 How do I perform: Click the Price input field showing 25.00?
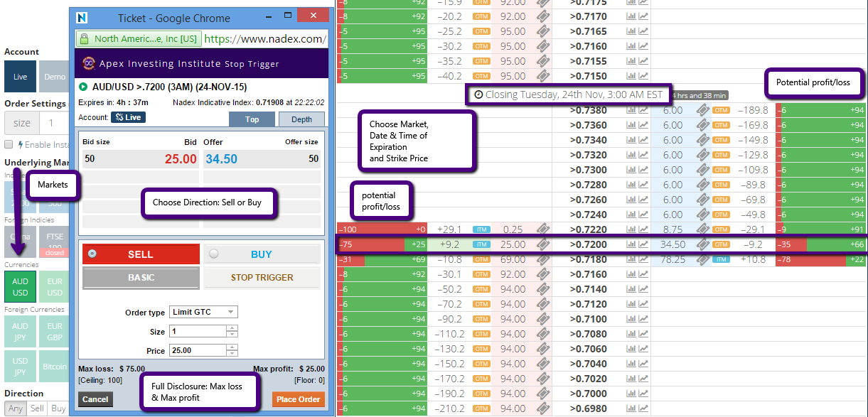198,351
